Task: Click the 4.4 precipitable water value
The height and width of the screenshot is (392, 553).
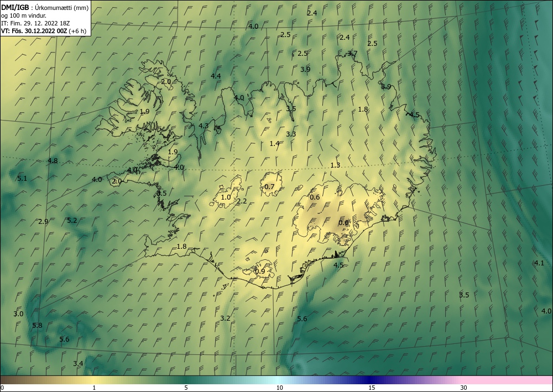Action: click(216, 76)
